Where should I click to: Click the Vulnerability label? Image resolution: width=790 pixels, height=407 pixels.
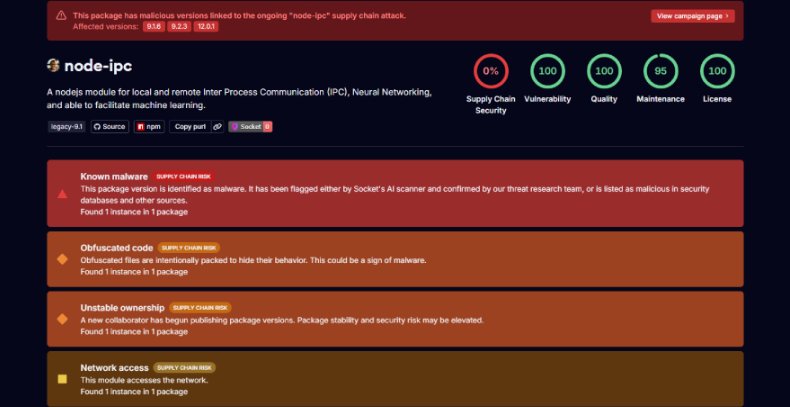pyautogui.click(x=548, y=99)
